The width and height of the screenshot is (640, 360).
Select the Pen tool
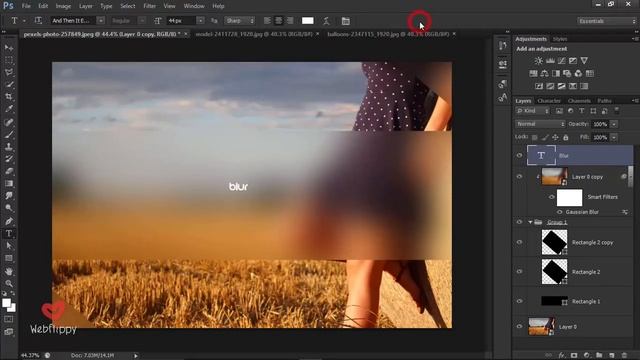[x=9, y=221]
